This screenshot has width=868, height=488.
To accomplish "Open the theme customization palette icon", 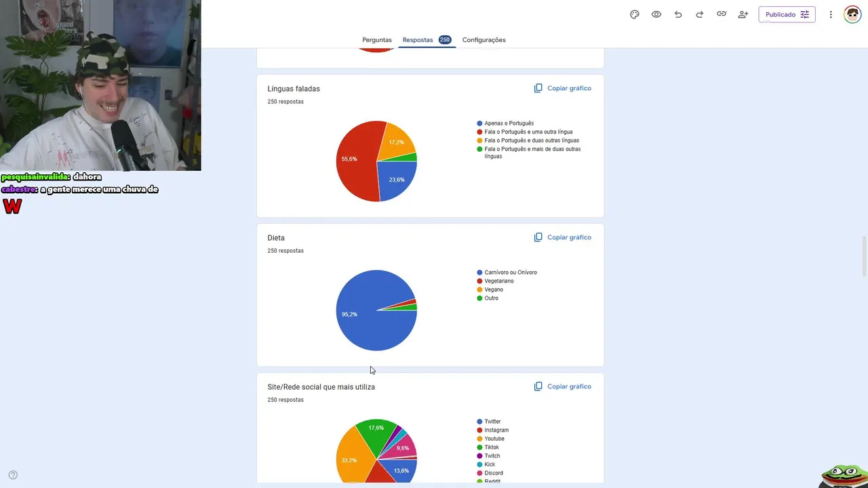I will (x=635, y=14).
